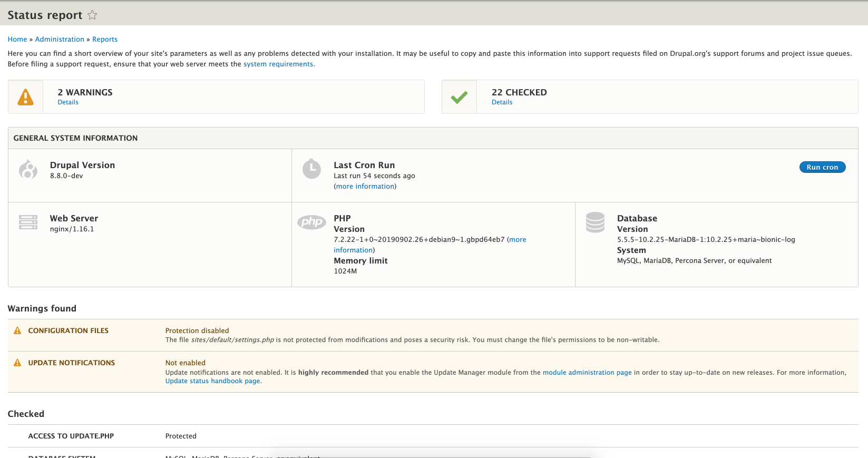The height and width of the screenshot is (458, 868).
Task: Click the Web Server heading
Action: (x=74, y=218)
